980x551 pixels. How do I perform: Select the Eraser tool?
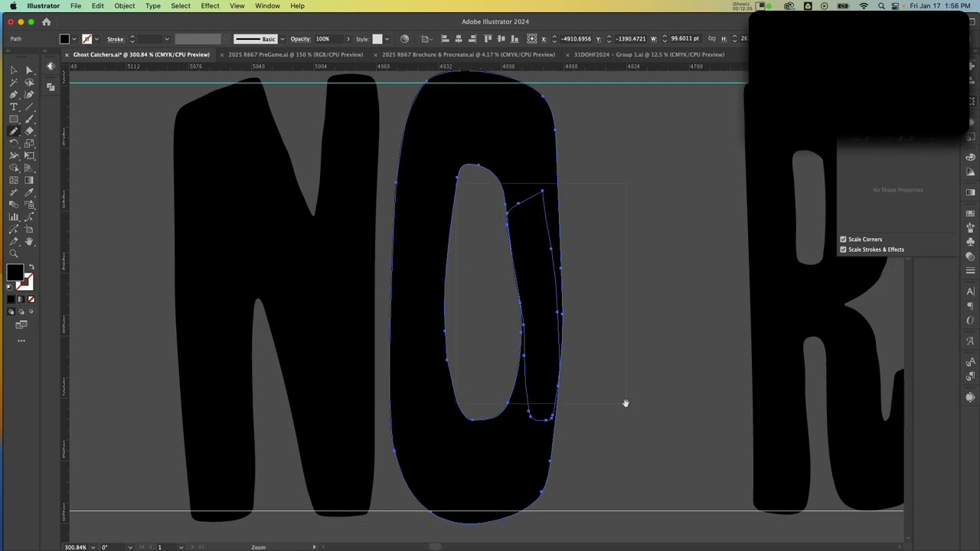(29, 131)
